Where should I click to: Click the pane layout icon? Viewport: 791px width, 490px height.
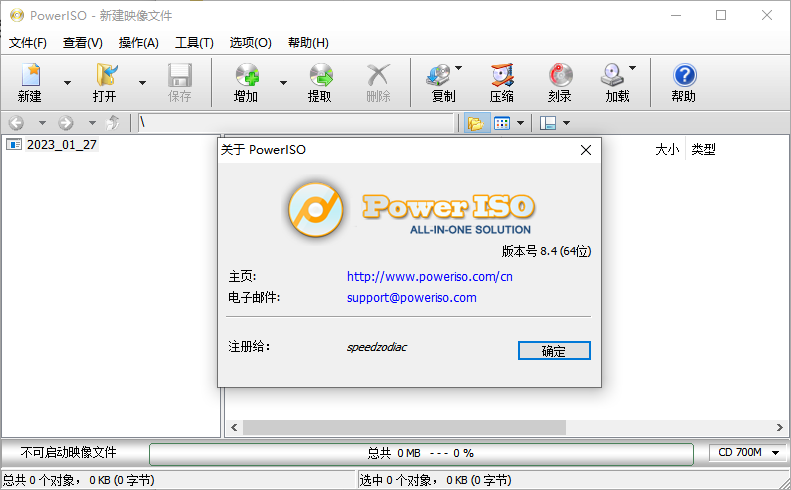click(x=547, y=123)
